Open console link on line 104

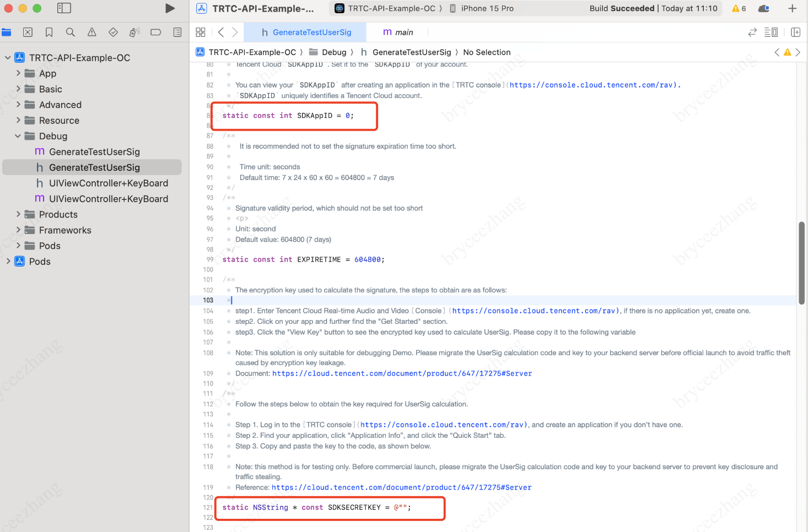[536, 311]
